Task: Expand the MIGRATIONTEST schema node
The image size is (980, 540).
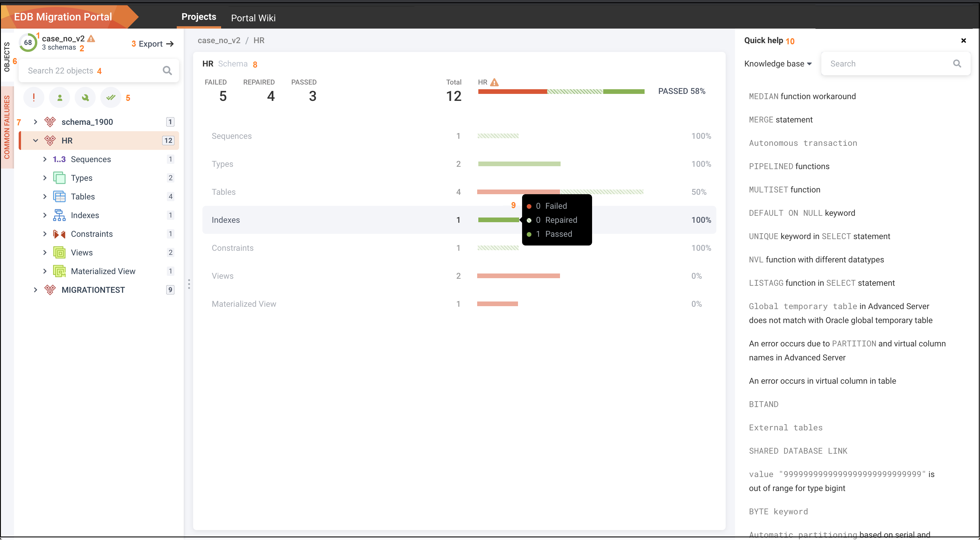Action: (35, 290)
